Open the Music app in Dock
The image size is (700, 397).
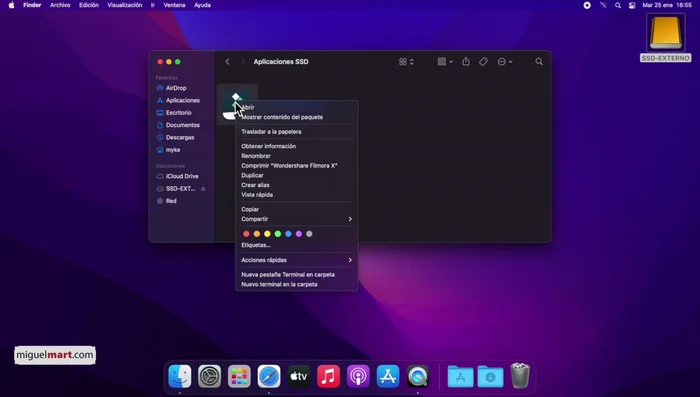point(328,376)
